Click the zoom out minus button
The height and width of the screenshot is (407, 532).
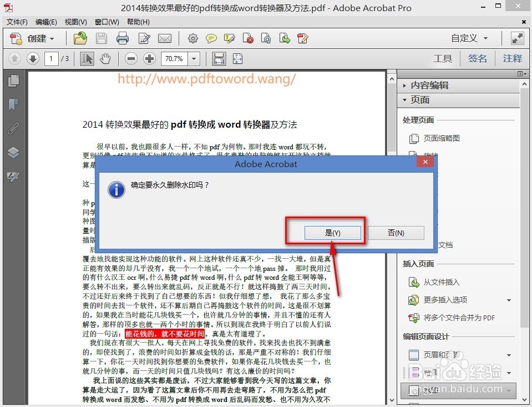[x=131, y=59]
